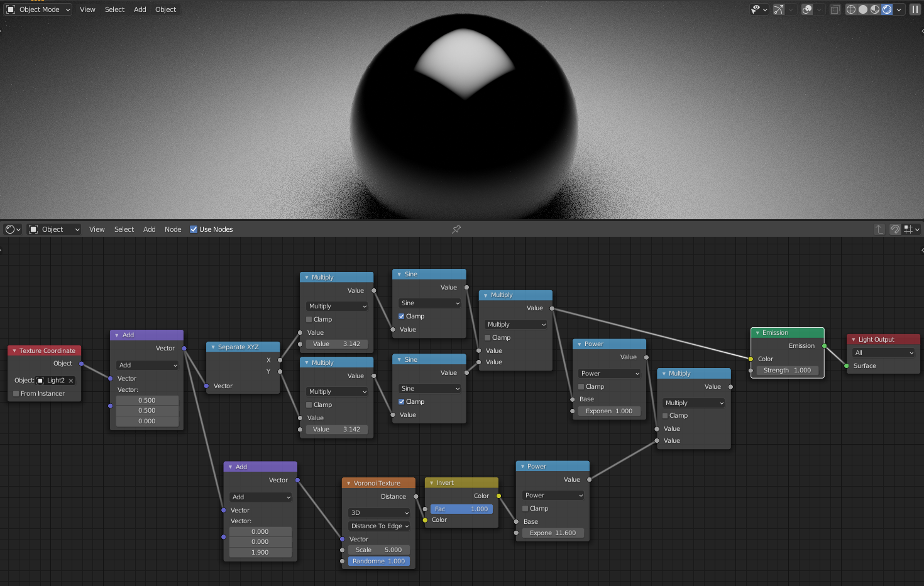Enable Clamp in Multiply node wired to Emission

pyautogui.click(x=488, y=338)
